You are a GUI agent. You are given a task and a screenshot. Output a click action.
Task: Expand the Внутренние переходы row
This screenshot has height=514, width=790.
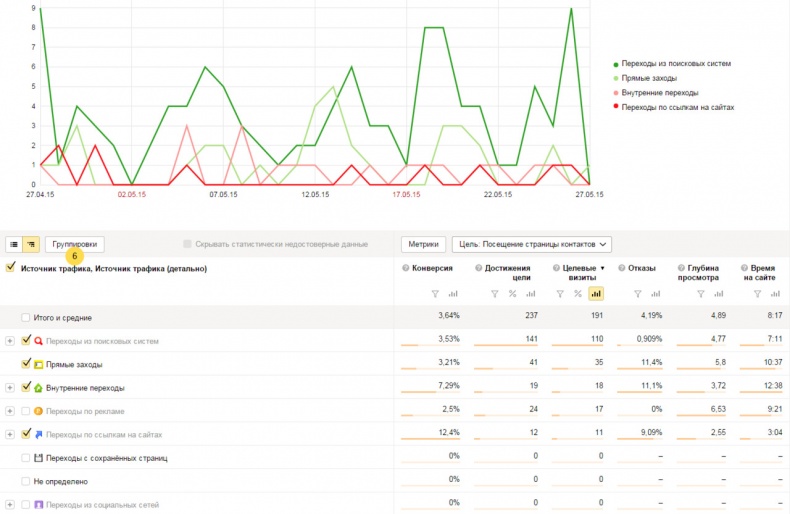(x=10, y=387)
